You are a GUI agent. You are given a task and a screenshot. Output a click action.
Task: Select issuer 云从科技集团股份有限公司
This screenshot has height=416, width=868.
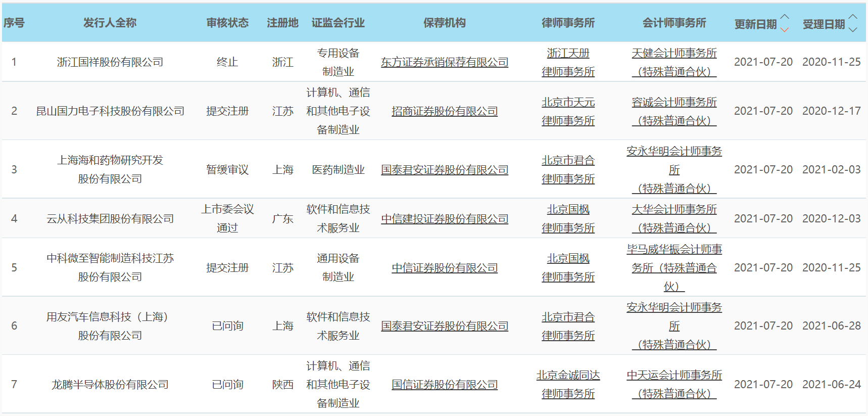tap(110, 219)
